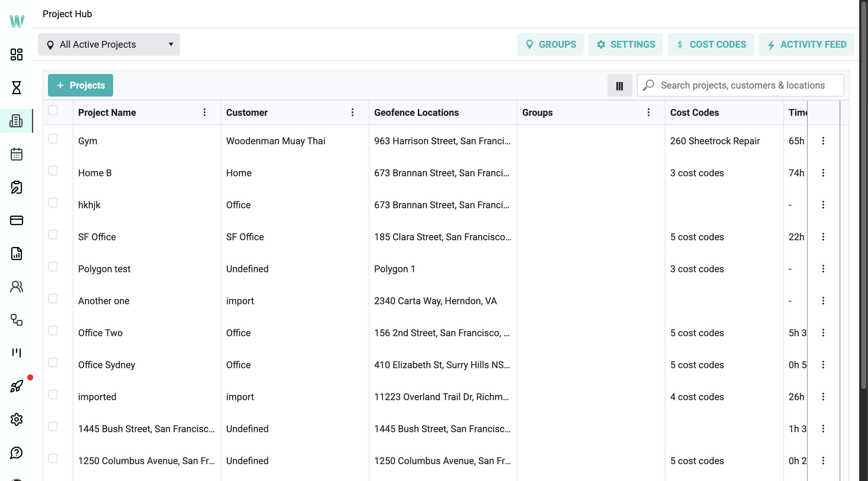Open row actions menu for imported

[x=823, y=397]
